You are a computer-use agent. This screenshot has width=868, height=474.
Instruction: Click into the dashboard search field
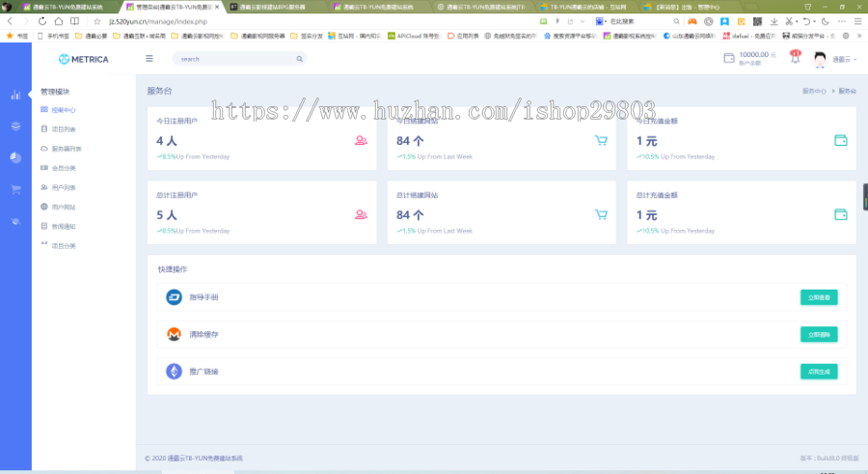238,59
